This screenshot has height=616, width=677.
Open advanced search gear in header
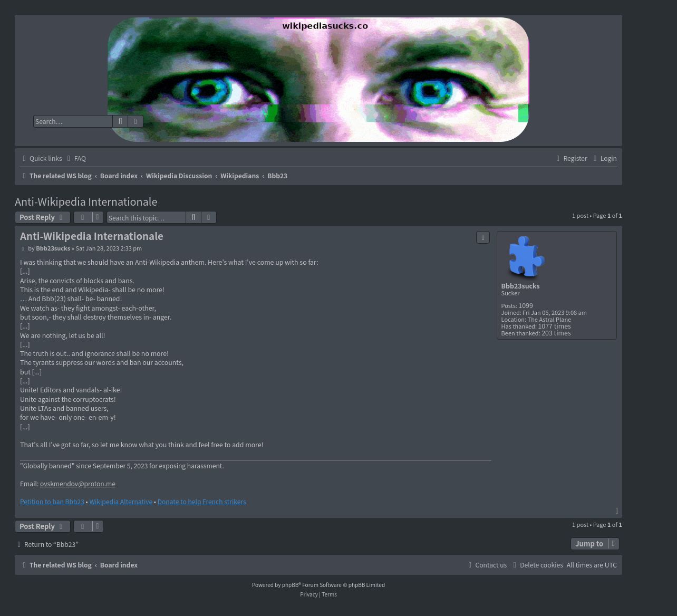click(x=136, y=121)
